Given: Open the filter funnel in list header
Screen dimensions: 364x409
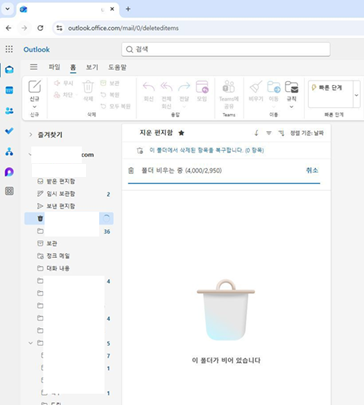Looking at the screenshot, I should (269, 133).
